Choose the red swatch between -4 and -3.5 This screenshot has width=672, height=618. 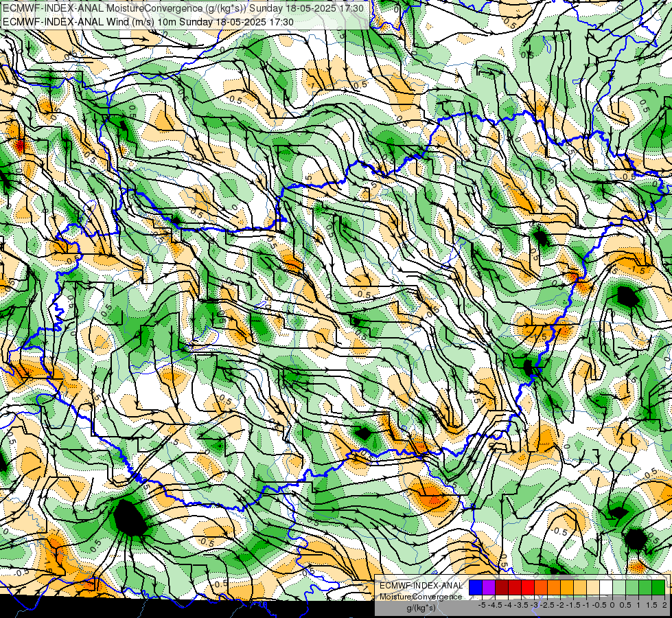(x=515, y=588)
